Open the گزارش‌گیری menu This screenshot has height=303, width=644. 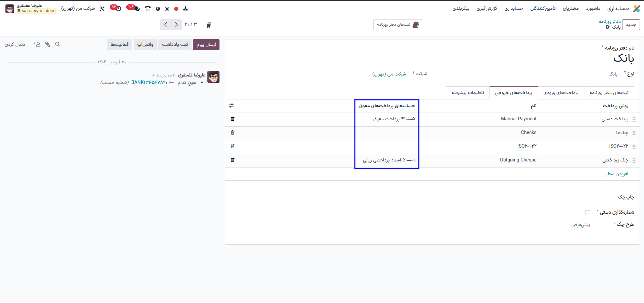[487, 8]
